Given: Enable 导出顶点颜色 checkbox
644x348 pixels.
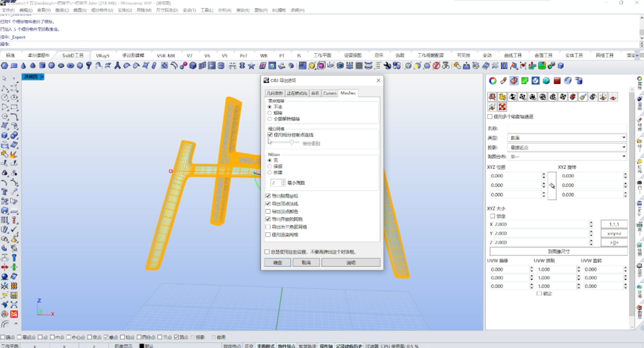Looking at the screenshot, I should tap(268, 211).
